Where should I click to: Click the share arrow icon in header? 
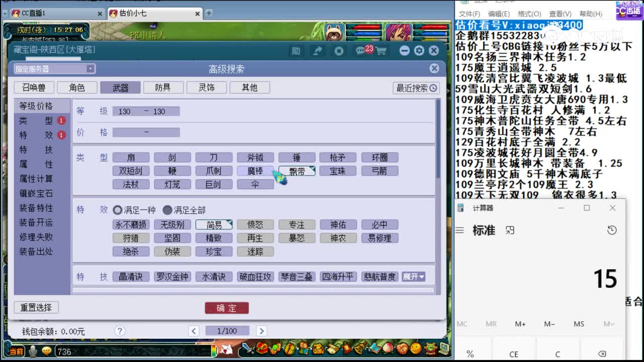317,50
